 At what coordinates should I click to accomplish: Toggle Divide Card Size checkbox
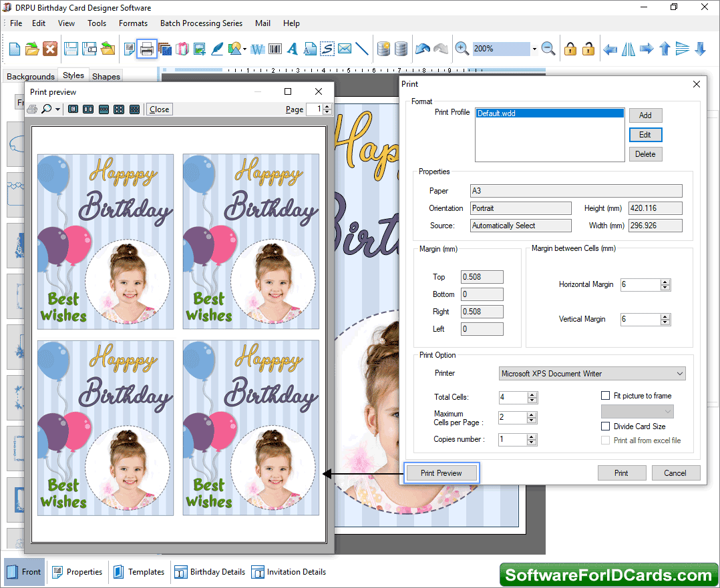pyautogui.click(x=606, y=426)
